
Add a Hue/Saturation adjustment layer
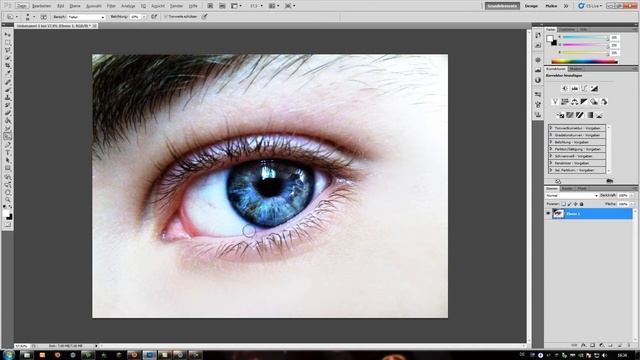coord(565,101)
